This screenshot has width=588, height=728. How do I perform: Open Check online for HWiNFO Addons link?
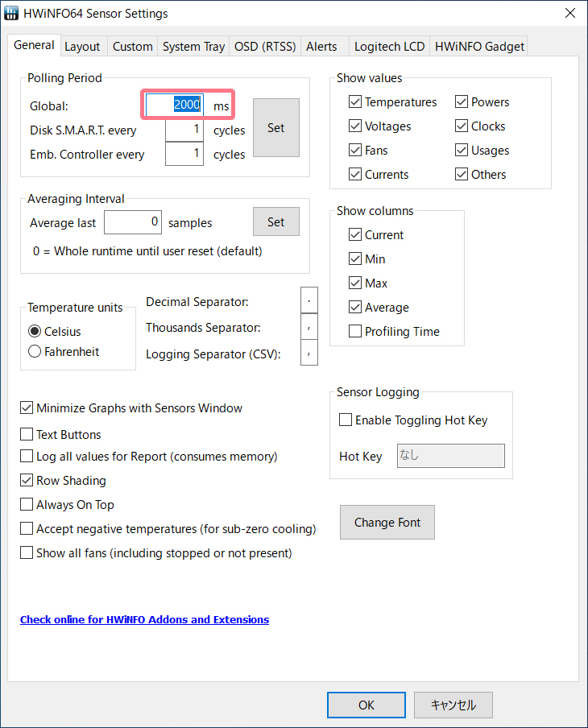tap(144, 619)
